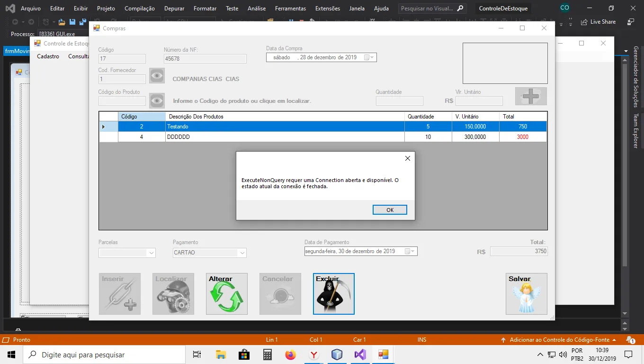
Task: Click the Código do Produto input field
Action: (x=122, y=101)
